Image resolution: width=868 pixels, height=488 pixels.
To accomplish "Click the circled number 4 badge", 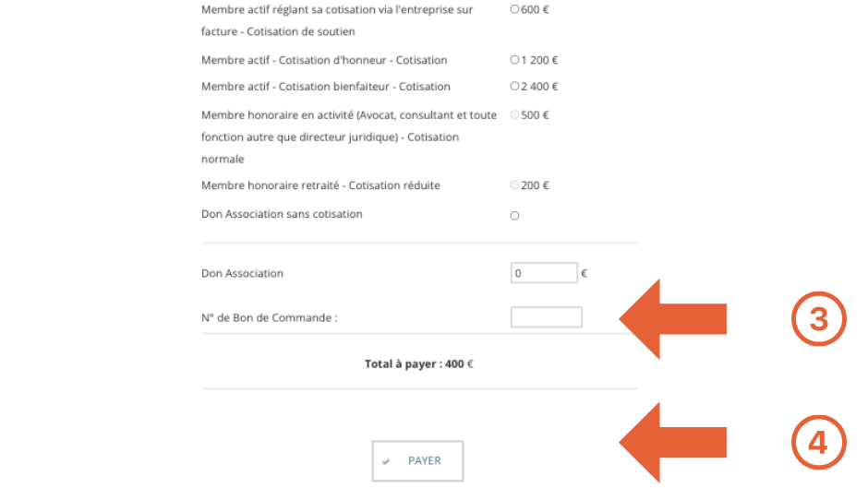I will (x=819, y=443).
